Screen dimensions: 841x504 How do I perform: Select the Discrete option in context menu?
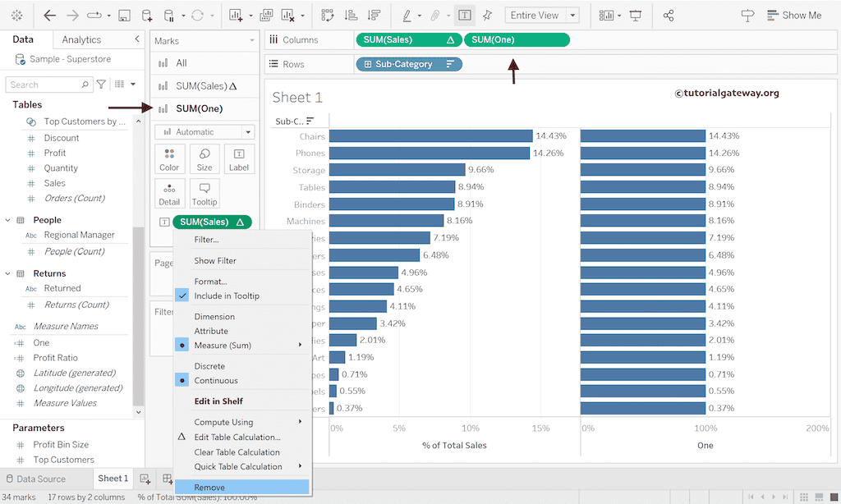pyautogui.click(x=209, y=366)
